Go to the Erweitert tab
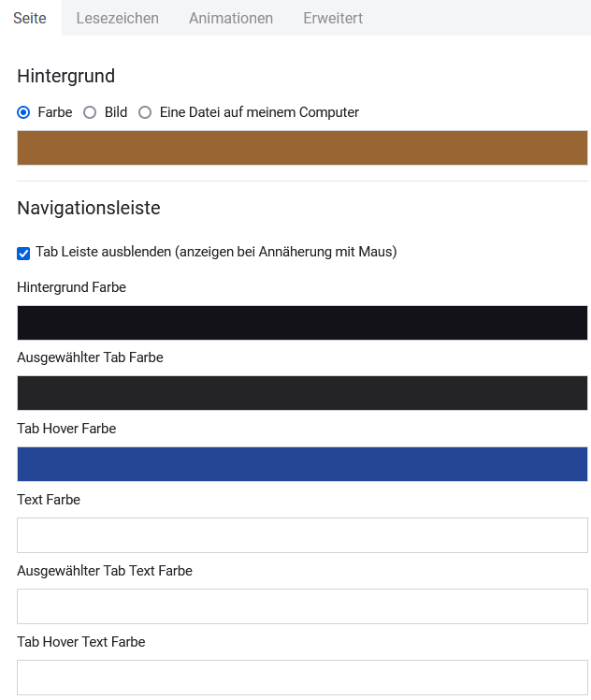The height and width of the screenshot is (700, 591). coord(333,18)
